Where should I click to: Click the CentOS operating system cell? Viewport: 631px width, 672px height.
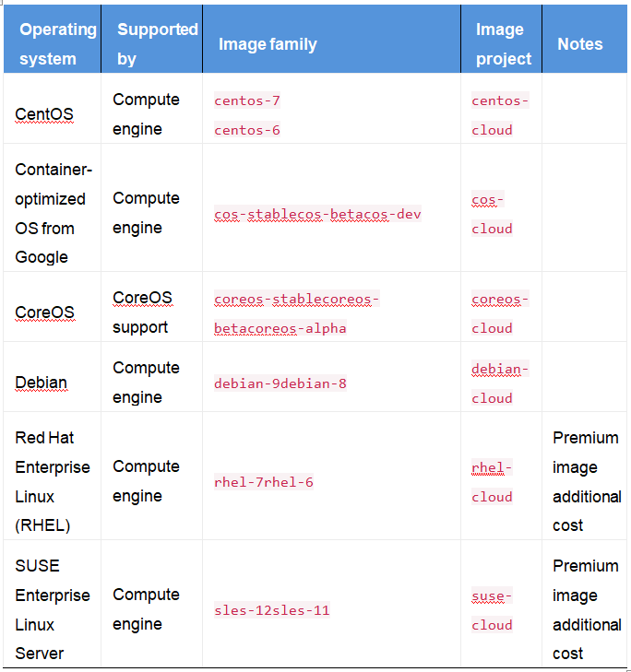coord(44,114)
